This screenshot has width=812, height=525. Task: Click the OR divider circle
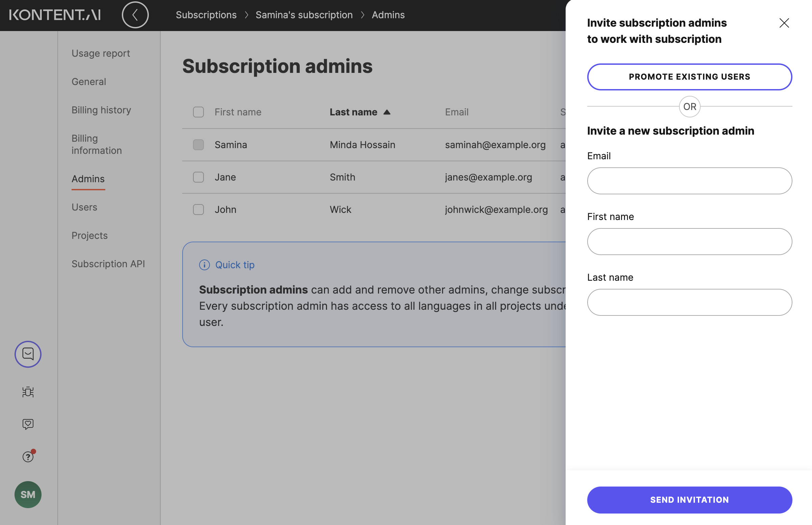[689, 106]
